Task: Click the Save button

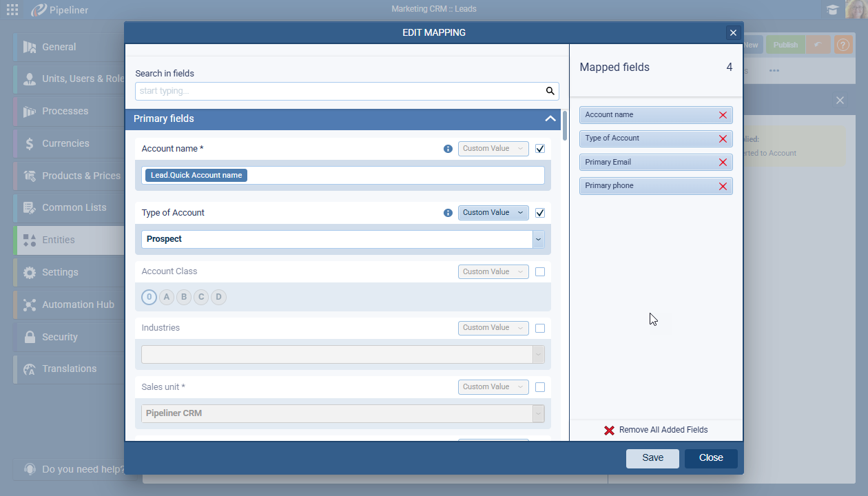Action: [x=652, y=458]
